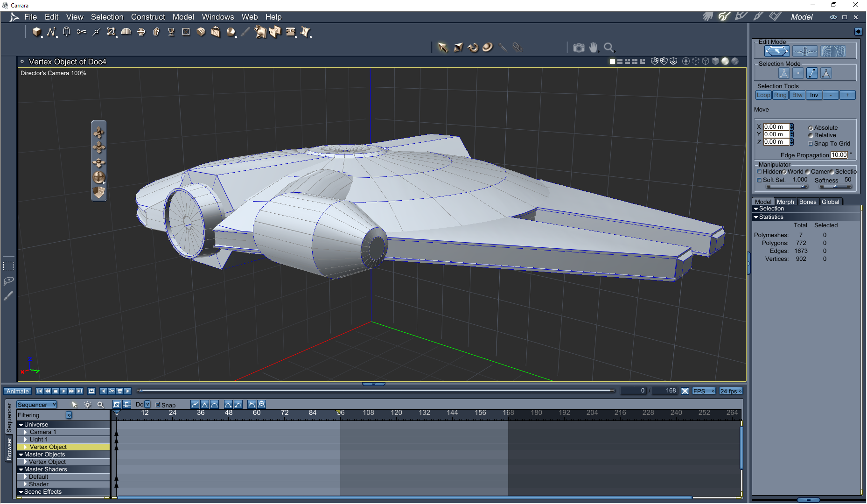Switch to the Global tab
Image resolution: width=867 pixels, height=504 pixels.
click(831, 202)
